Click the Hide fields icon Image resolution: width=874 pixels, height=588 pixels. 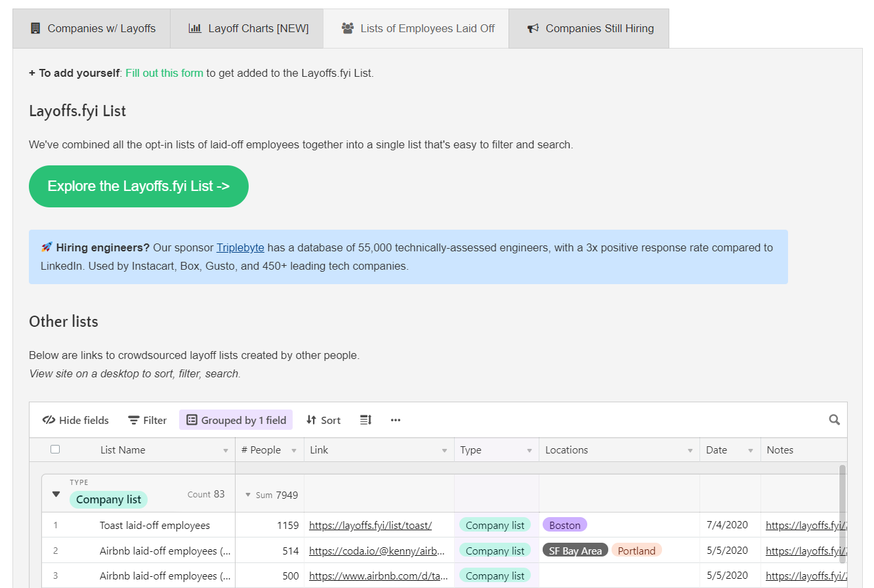[74, 420]
